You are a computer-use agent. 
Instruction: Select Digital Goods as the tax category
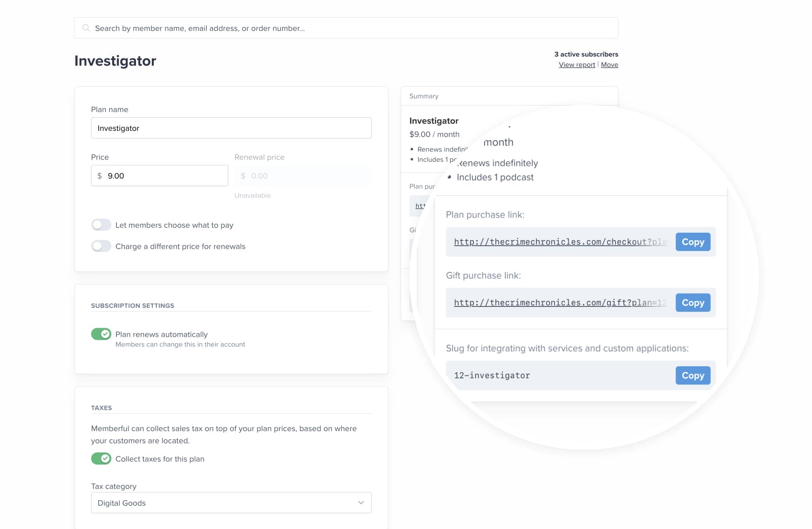click(231, 503)
